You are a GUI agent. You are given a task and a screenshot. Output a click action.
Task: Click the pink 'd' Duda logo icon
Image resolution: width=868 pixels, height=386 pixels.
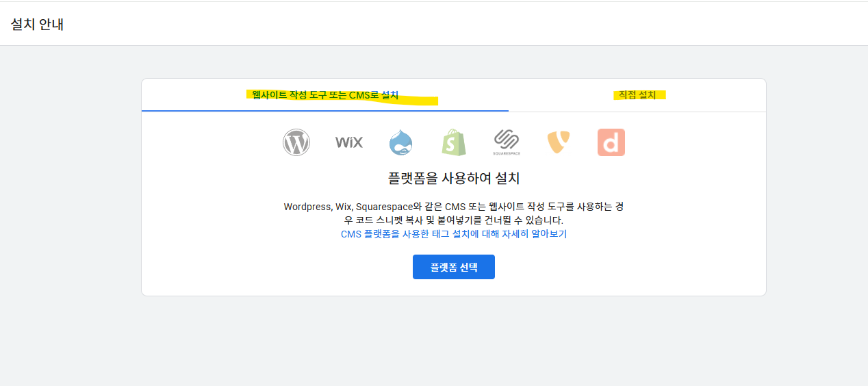point(611,142)
